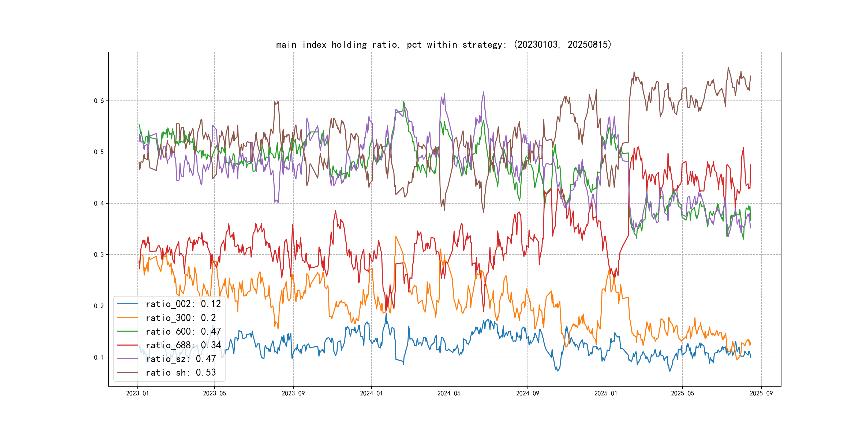
Task: Click the 2023-01 x-axis tick label
Action: (137, 393)
